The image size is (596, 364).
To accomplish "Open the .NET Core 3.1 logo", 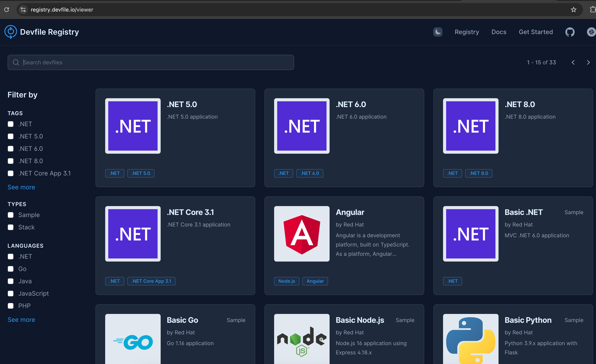I will tap(133, 234).
